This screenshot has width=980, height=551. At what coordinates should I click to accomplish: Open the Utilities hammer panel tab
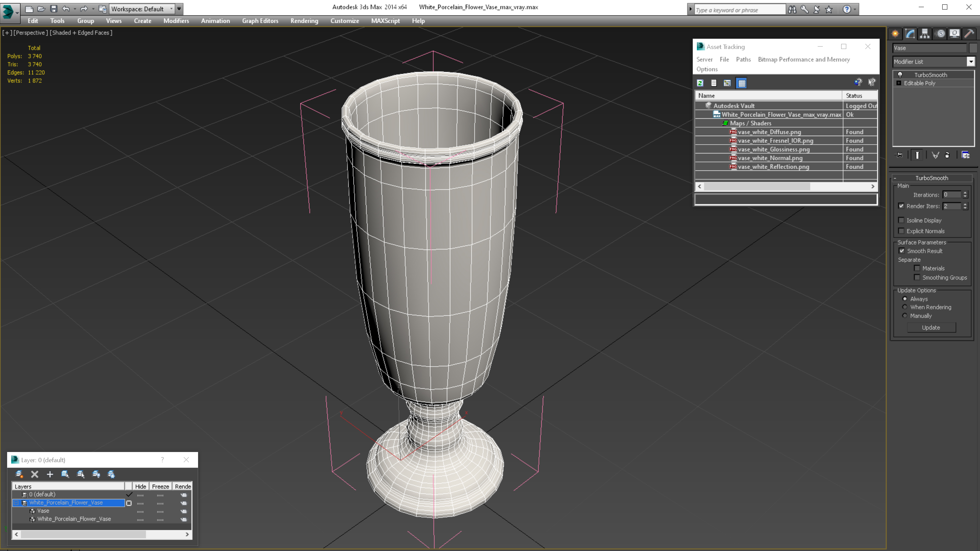point(969,33)
